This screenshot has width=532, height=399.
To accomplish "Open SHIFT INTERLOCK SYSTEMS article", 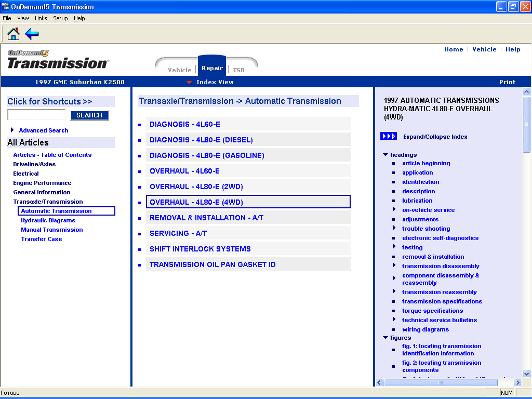I will [x=248, y=249].
